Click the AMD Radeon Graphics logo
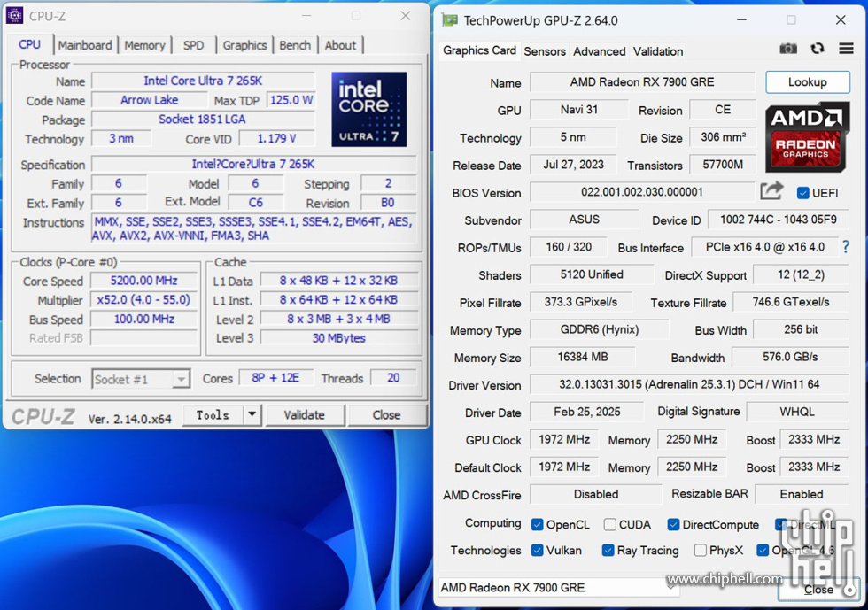868x610 pixels. pyautogui.click(x=807, y=136)
